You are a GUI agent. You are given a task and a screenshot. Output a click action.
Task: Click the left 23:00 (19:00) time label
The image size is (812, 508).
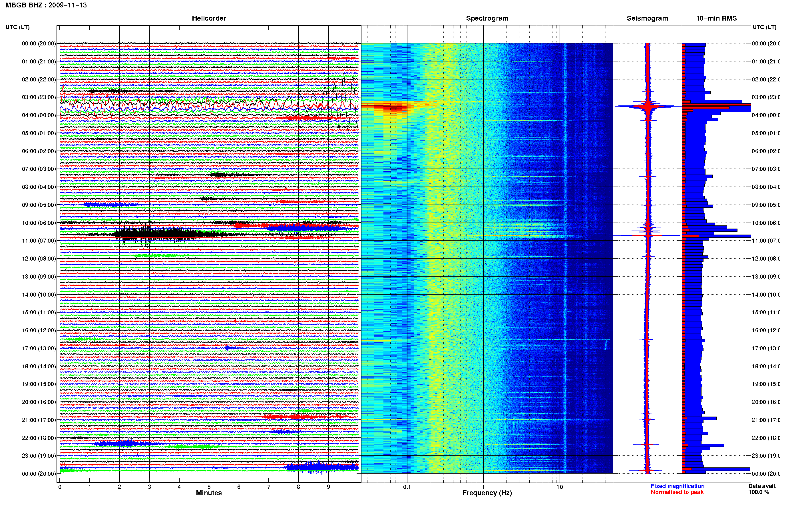click(39, 456)
